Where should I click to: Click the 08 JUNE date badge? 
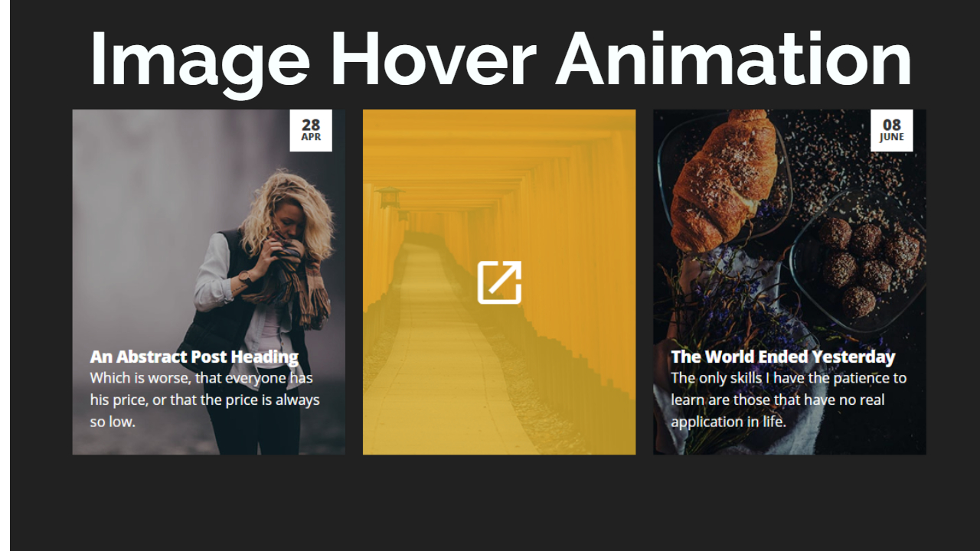click(892, 130)
